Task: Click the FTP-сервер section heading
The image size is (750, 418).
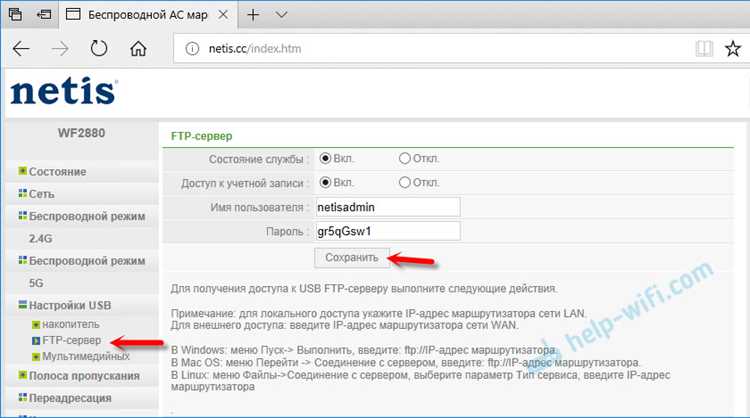Action: click(x=201, y=136)
